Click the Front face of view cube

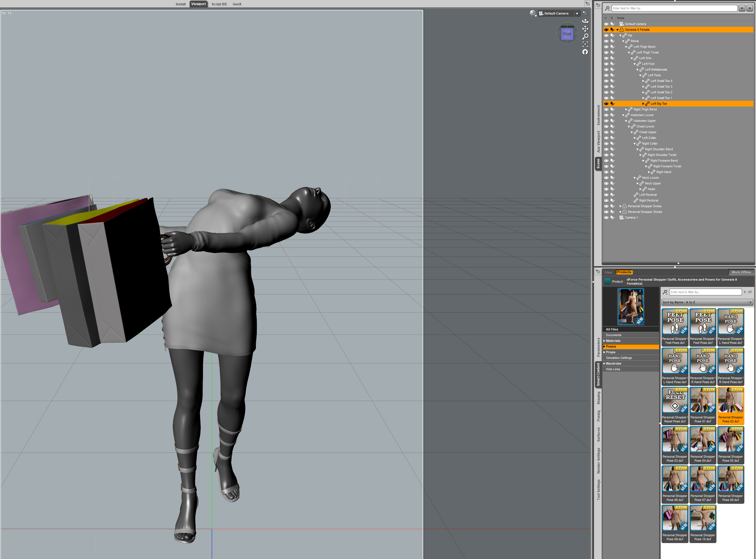pos(567,34)
